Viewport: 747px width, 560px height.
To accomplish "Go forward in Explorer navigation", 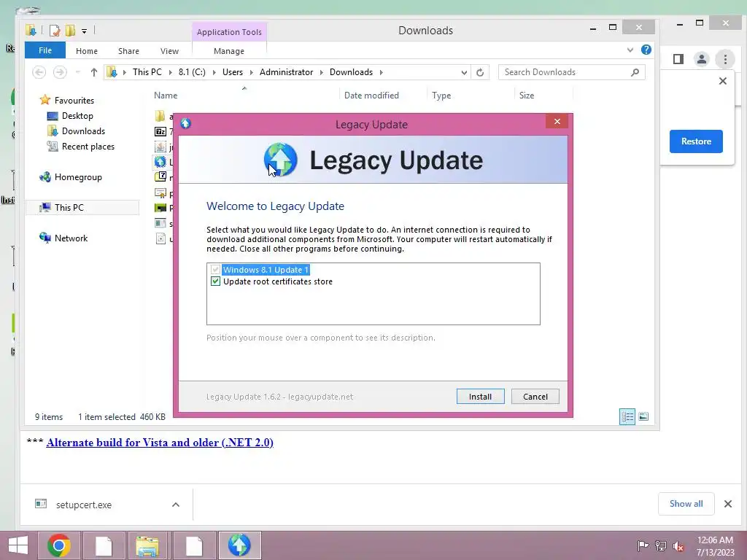I will [60, 72].
